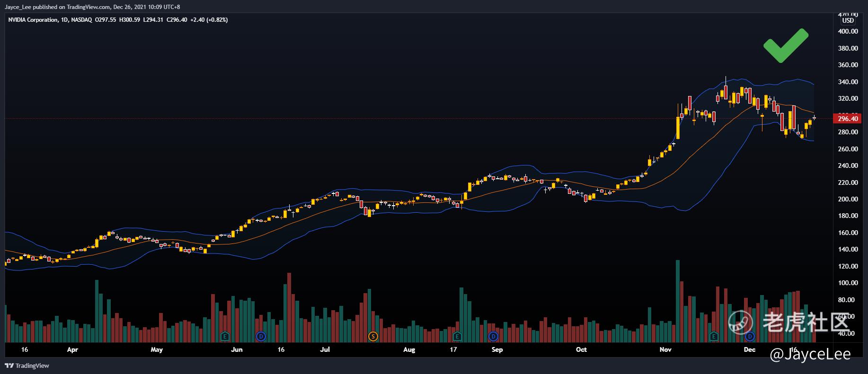Screen dimensions: 868x374
Task: Click the 380.00 price axis label
Action: coord(848,48)
